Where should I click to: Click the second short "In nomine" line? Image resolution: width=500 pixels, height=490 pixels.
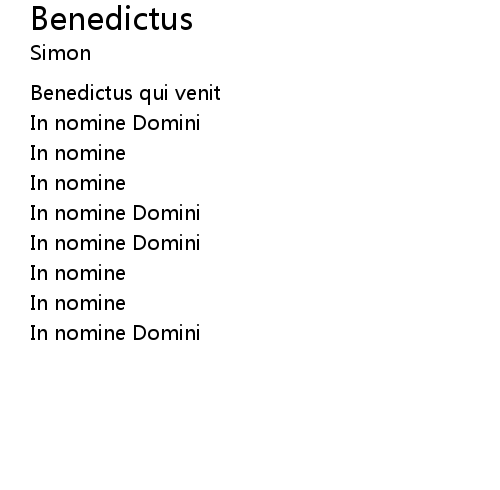pos(78,183)
